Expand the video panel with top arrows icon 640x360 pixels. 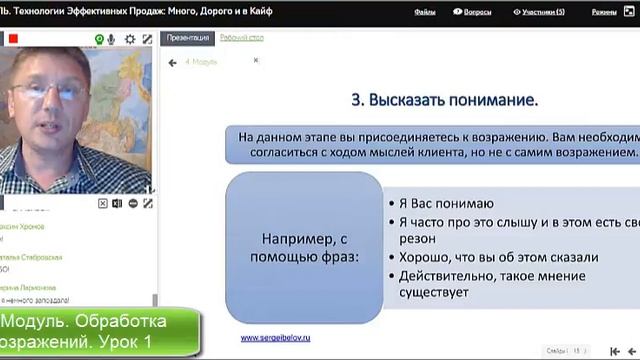[x=147, y=39]
